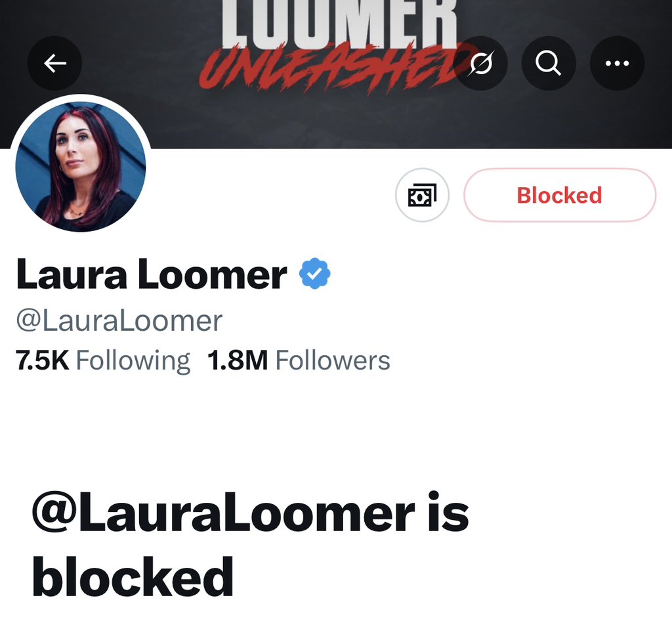Open Grok profile summary icon
The image size is (672, 621).
tap(481, 64)
